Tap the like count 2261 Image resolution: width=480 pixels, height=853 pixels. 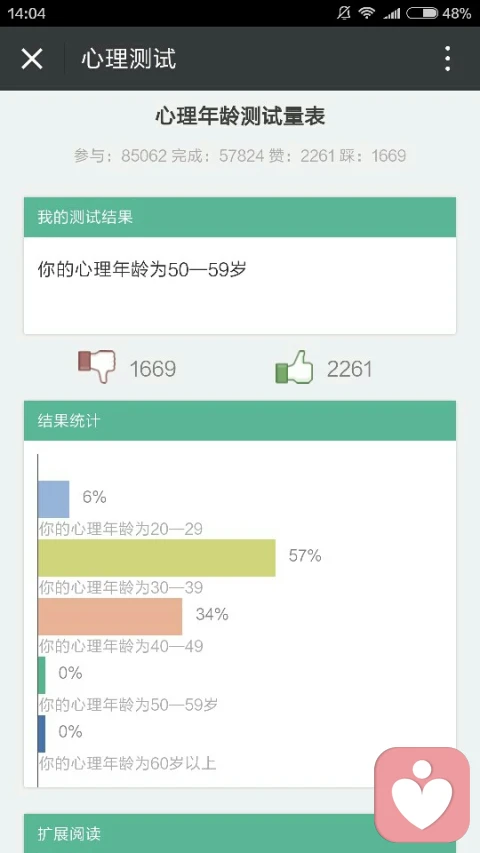click(x=349, y=369)
